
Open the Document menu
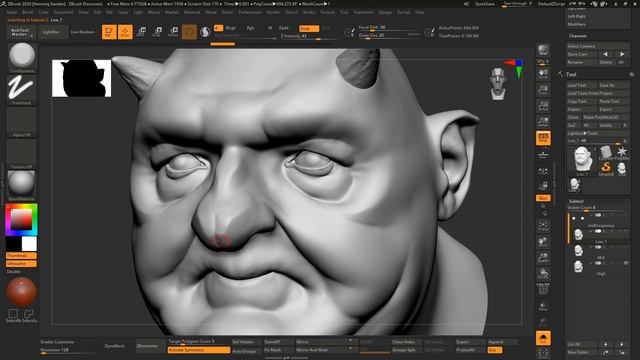point(64,12)
